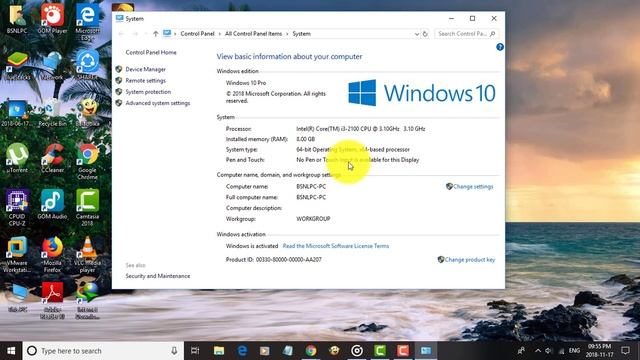Viewport: 640px width, 360px height.
Task: Select the VLC media player desktop icon
Action: tap(87, 255)
